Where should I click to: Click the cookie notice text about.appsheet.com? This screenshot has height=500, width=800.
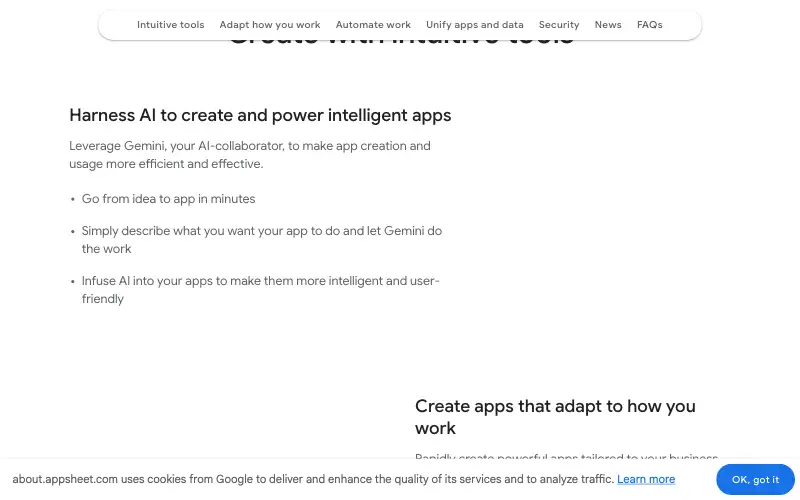coord(313,479)
